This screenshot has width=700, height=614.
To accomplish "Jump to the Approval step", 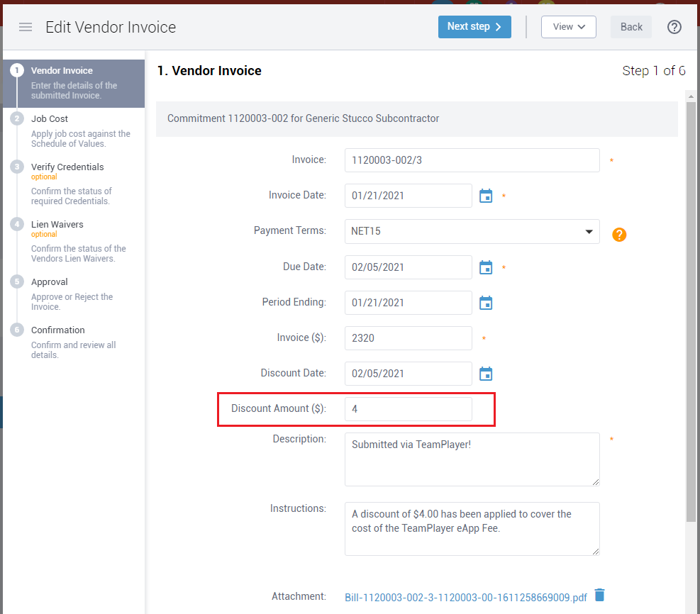I will pos(50,282).
